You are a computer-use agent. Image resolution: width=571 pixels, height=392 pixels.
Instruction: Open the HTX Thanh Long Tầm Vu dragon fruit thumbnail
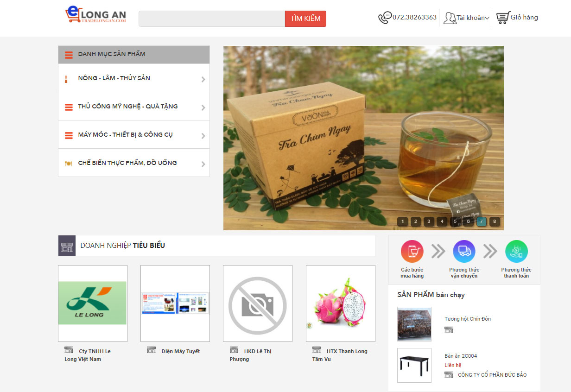coord(340,303)
